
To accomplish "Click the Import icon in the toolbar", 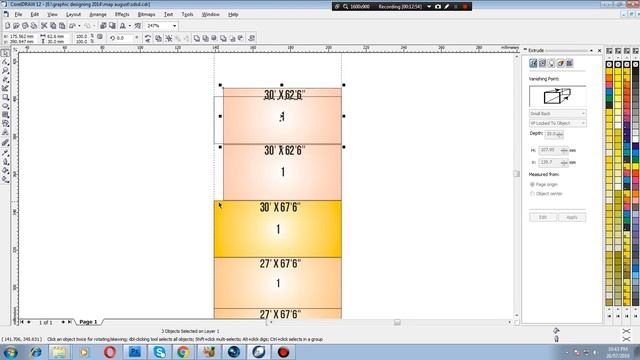I will click(x=103, y=26).
